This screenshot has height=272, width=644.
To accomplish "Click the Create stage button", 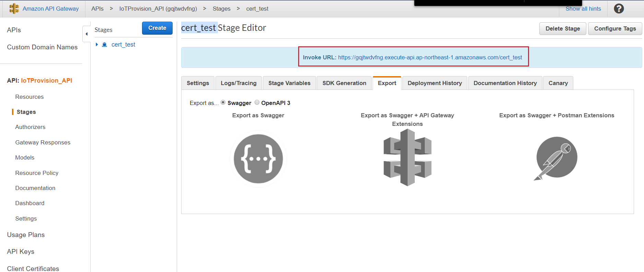I will point(157,28).
